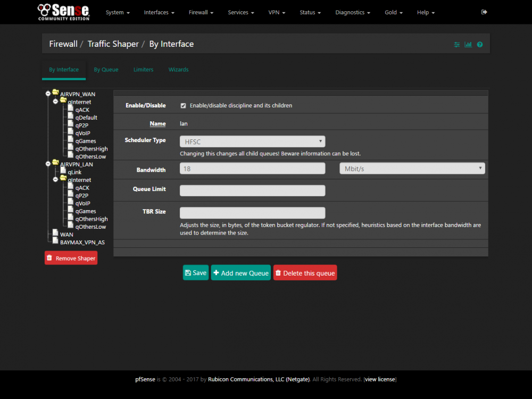532x399 pixels.
Task: Open the Mbit/s bandwidth unit dropdown
Action: [412, 169]
